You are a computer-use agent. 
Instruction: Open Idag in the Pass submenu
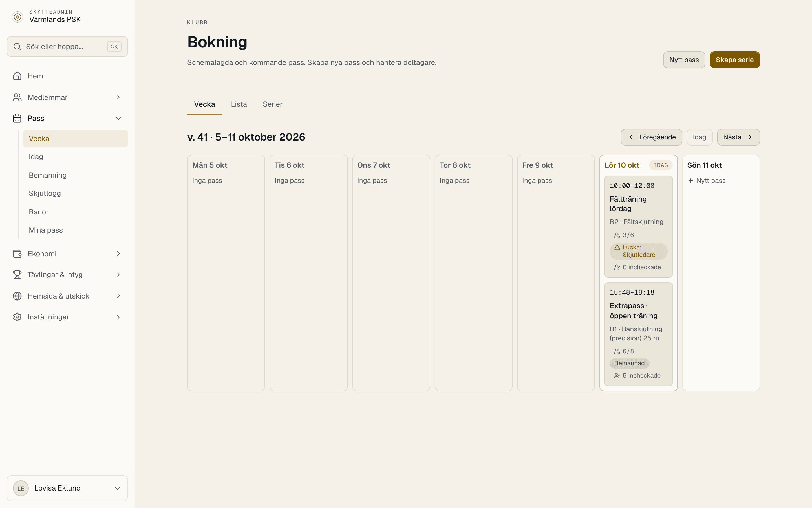(75, 157)
